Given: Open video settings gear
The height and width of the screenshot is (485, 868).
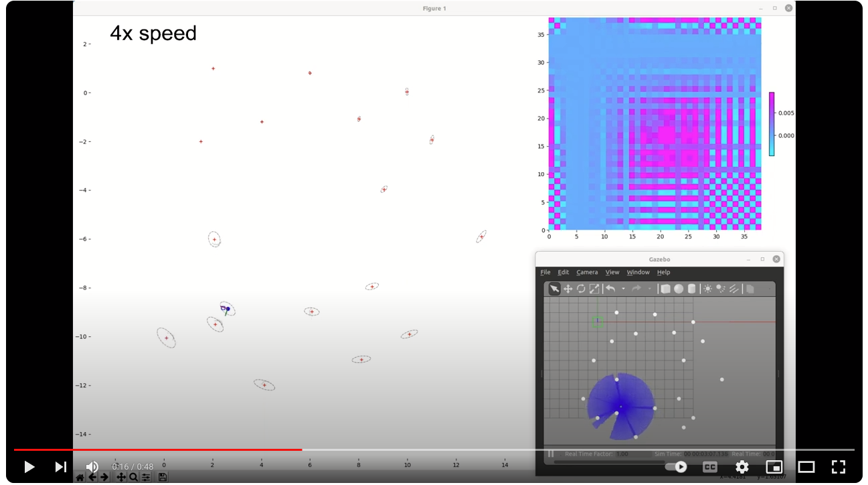Looking at the screenshot, I should coord(742,467).
